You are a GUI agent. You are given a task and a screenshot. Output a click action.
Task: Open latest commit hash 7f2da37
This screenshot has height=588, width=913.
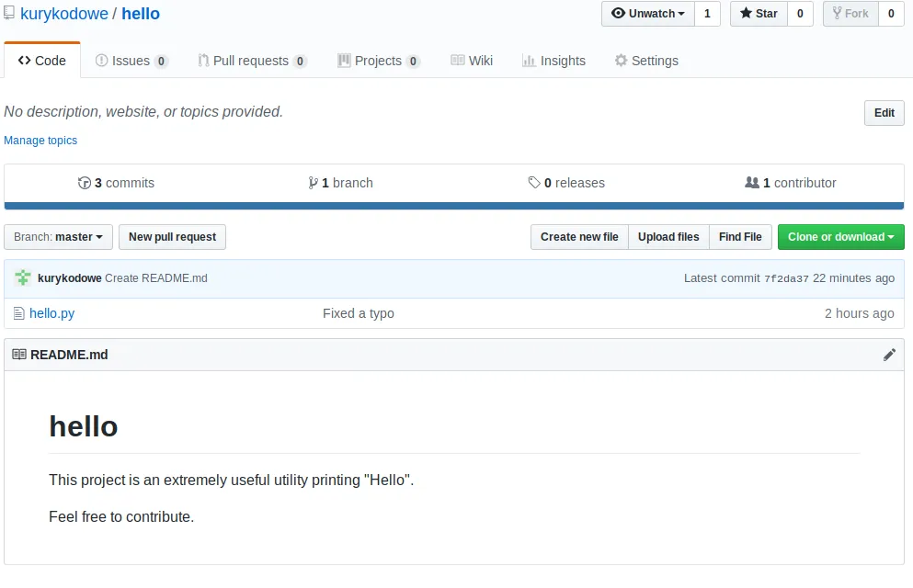tap(786, 278)
